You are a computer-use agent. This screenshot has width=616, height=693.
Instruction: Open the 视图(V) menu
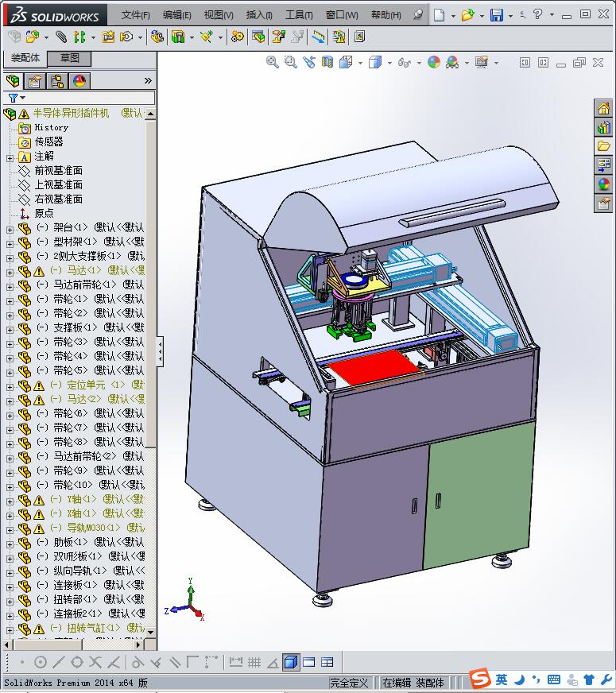pyautogui.click(x=219, y=15)
